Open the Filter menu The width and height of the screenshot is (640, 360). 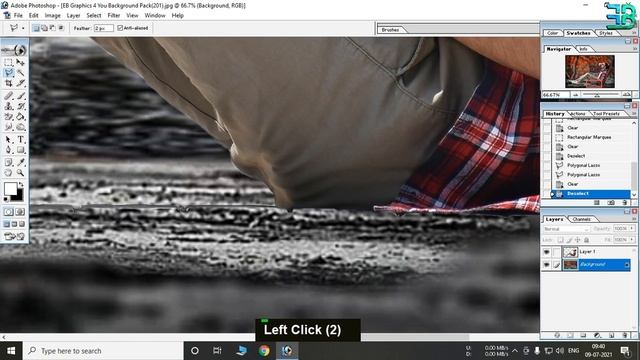click(114, 16)
